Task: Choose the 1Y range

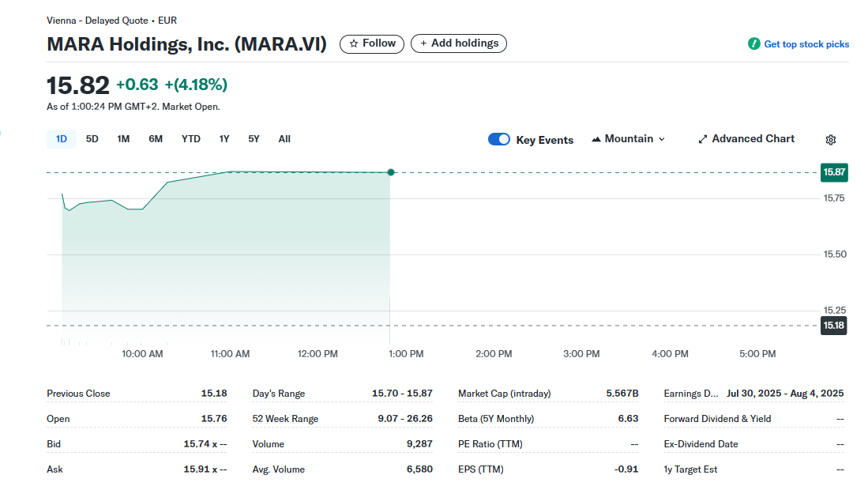Action: pyautogui.click(x=224, y=139)
